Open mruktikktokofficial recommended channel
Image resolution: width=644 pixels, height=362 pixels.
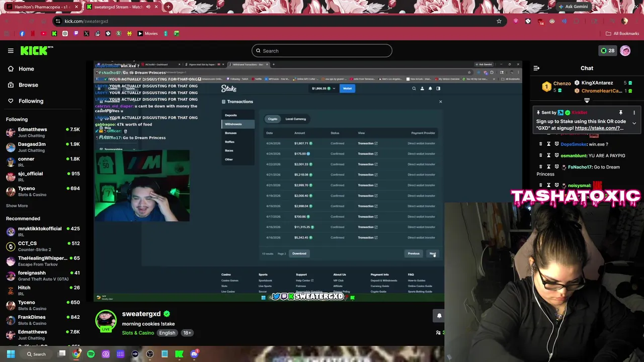[43, 231]
